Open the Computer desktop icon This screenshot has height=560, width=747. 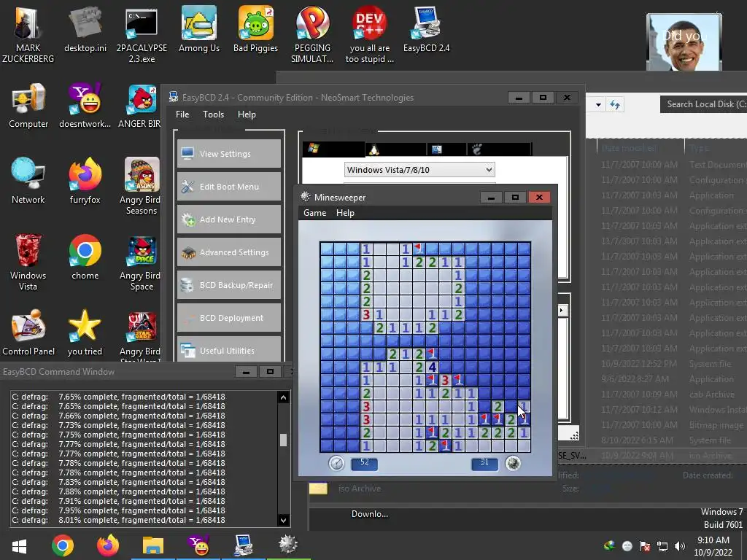(28, 106)
